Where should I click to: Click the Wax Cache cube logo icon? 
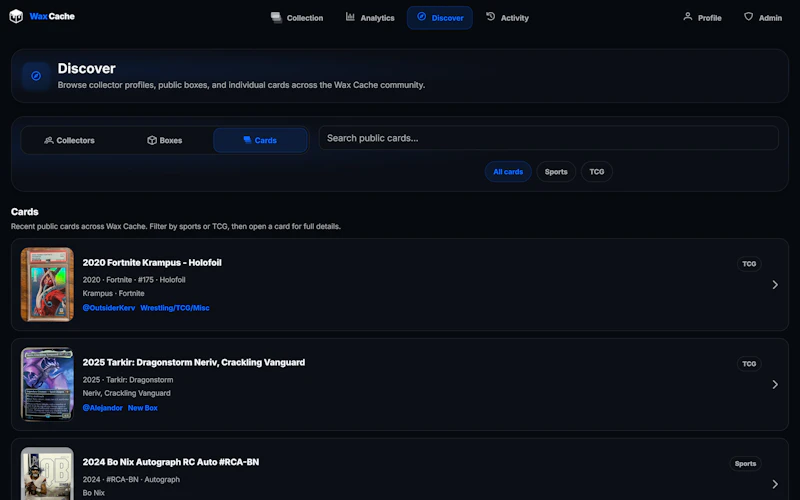pyautogui.click(x=16, y=16)
